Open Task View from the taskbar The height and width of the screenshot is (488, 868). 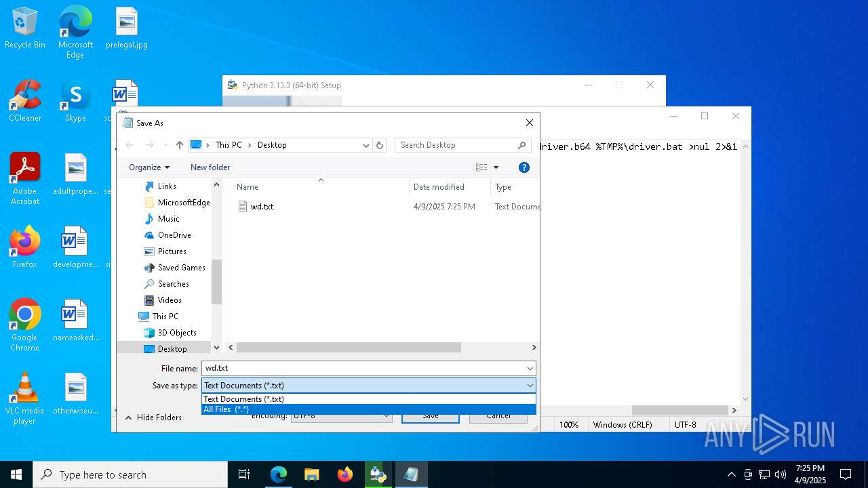tap(244, 474)
